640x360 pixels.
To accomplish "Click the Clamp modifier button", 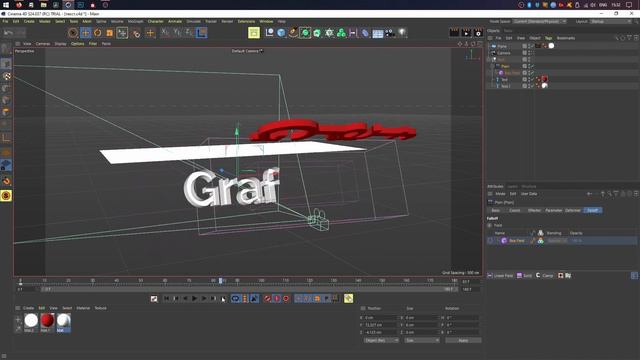I will point(544,276).
